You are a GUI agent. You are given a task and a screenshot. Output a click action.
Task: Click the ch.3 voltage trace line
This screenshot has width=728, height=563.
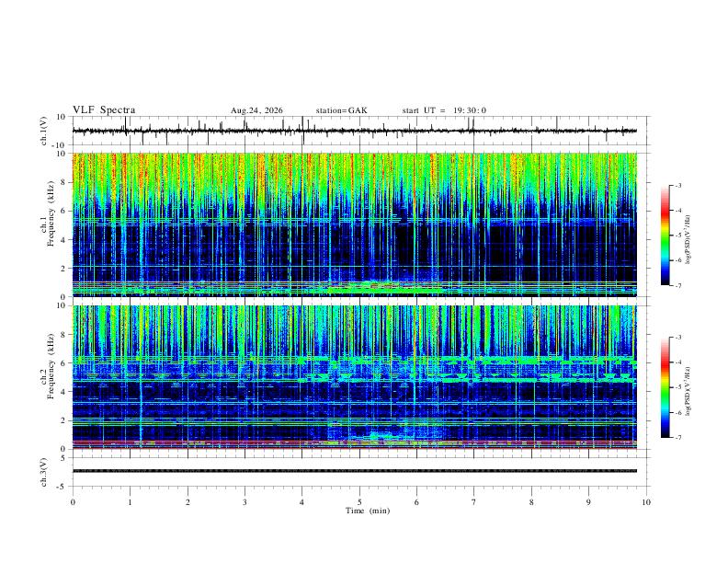[x=354, y=471]
